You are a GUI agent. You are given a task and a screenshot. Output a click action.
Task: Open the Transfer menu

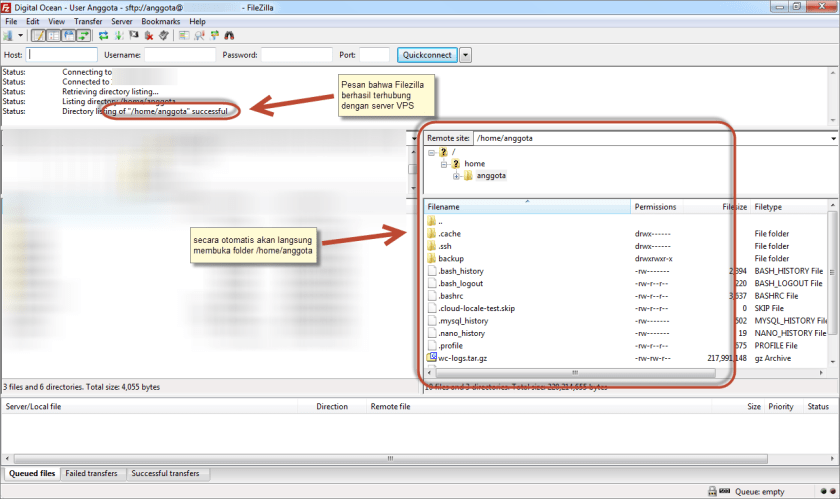pyautogui.click(x=88, y=21)
